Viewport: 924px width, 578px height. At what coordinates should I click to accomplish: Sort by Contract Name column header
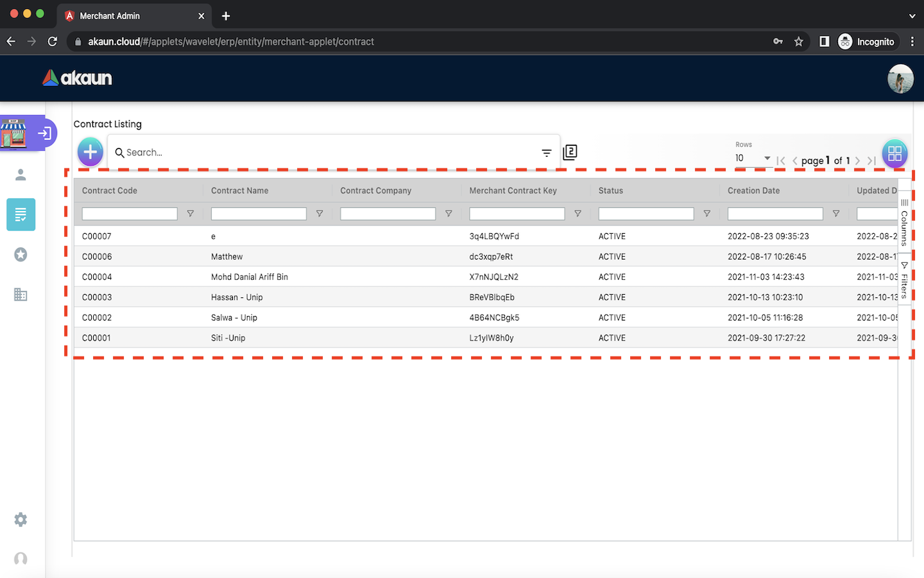pos(240,191)
